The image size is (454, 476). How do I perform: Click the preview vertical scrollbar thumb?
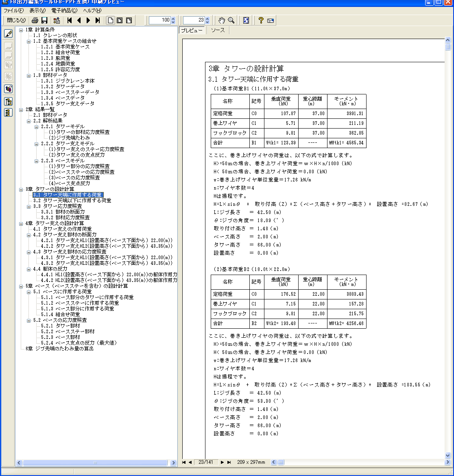448,47
